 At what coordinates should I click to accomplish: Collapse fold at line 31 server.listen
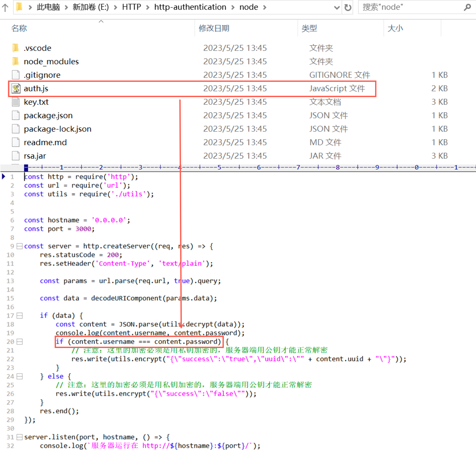[20, 437]
